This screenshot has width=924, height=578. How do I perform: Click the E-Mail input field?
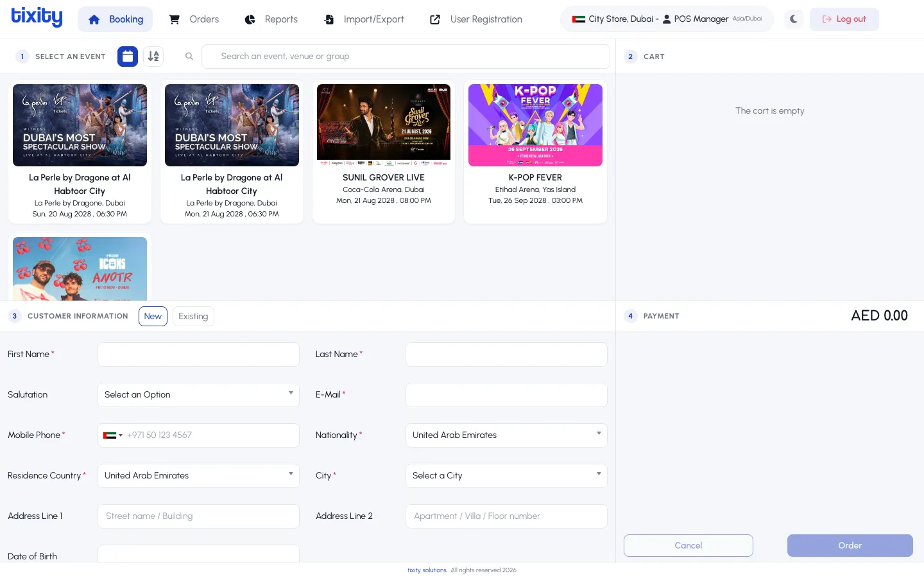[506, 395]
